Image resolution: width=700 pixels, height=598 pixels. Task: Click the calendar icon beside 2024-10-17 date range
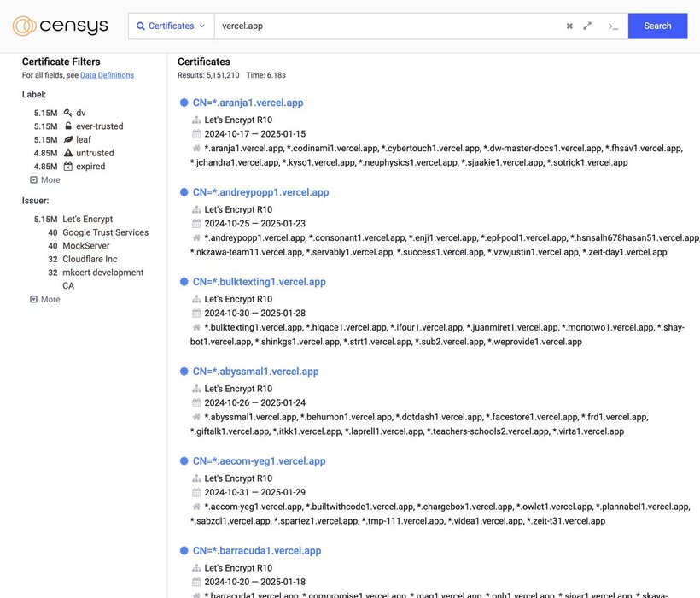pyautogui.click(x=196, y=134)
